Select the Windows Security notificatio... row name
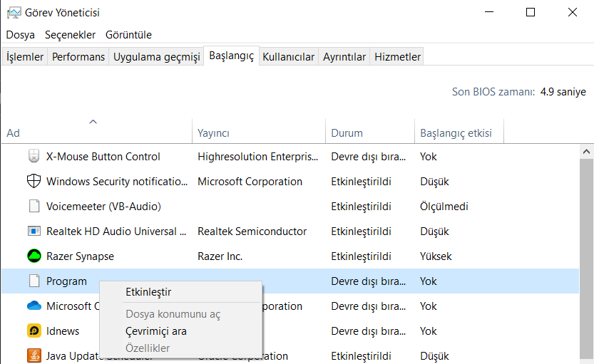 [117, 182]
